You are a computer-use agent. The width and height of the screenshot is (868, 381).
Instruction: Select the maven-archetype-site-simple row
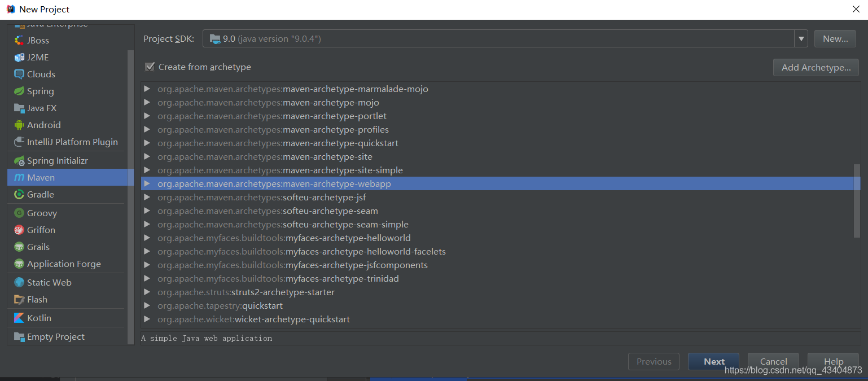coord(501,170)
